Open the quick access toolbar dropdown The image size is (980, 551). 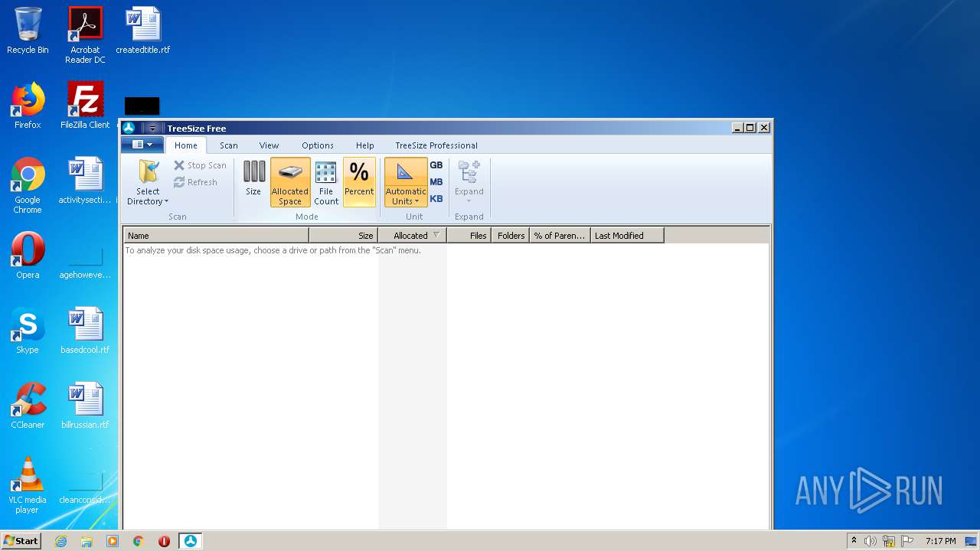[x=153, y=129]
